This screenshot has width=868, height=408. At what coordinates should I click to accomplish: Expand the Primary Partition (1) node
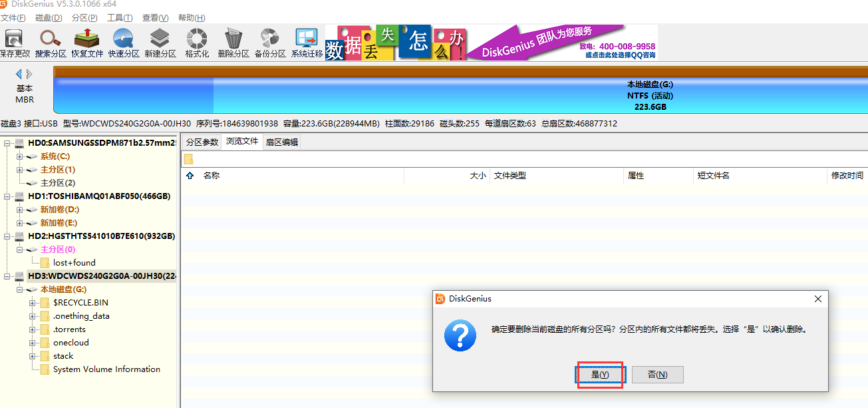(20, 170)
